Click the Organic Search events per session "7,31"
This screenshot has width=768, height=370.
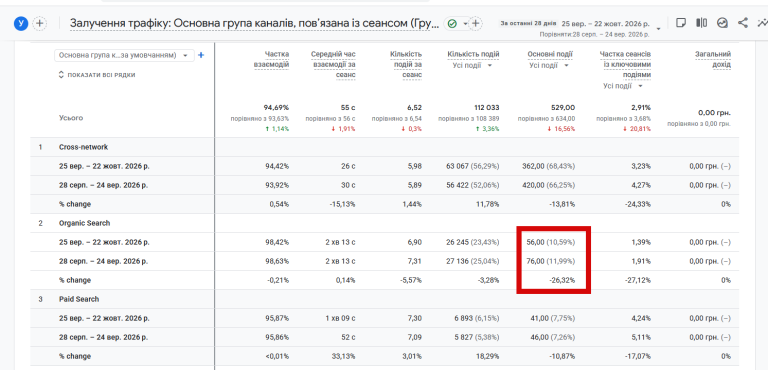415,261
